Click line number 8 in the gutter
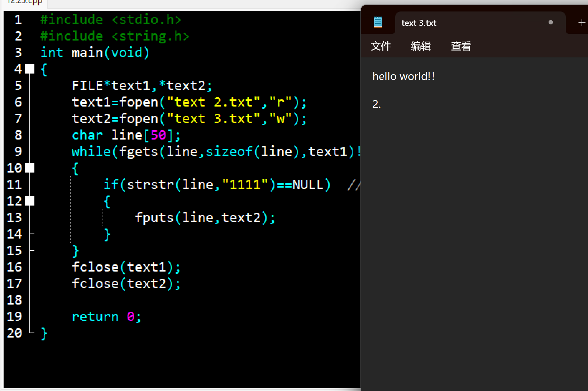The width and height of the screenshot is (588, 391). 18,135
